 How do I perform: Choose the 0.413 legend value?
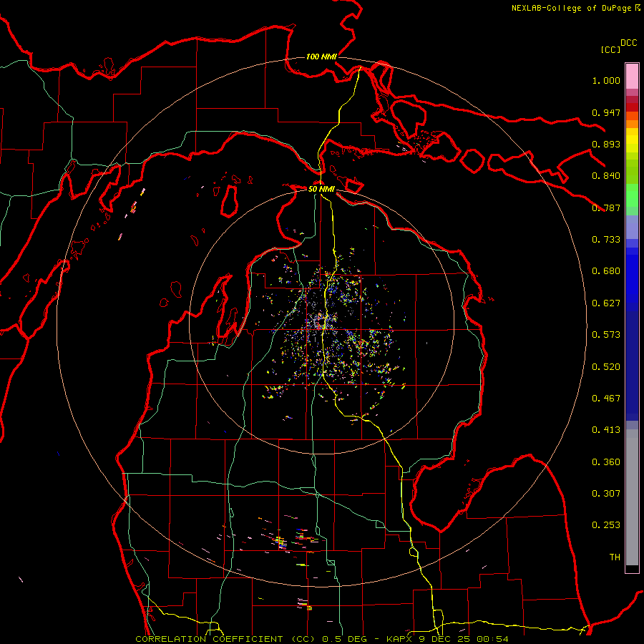(x=606, y=430)
